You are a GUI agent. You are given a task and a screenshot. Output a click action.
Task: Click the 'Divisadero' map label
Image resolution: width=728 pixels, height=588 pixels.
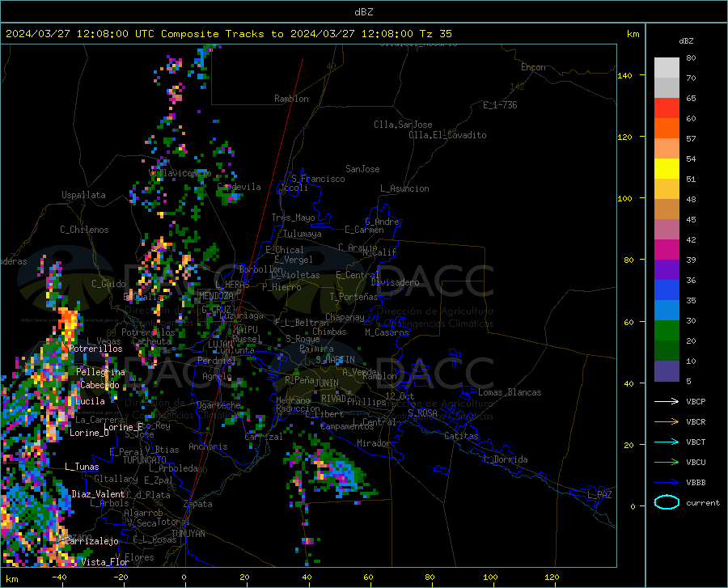point(395,282)
